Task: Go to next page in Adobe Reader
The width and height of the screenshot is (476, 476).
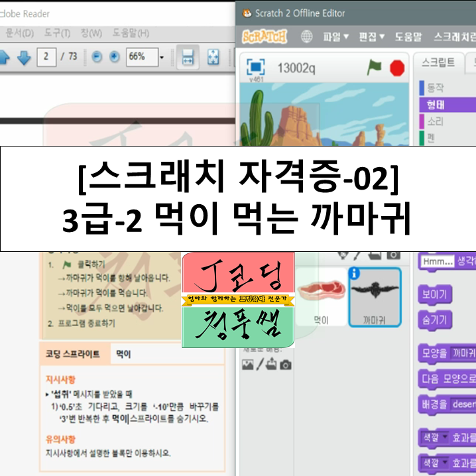Action: pyautogui.click(x=24, y=57)
